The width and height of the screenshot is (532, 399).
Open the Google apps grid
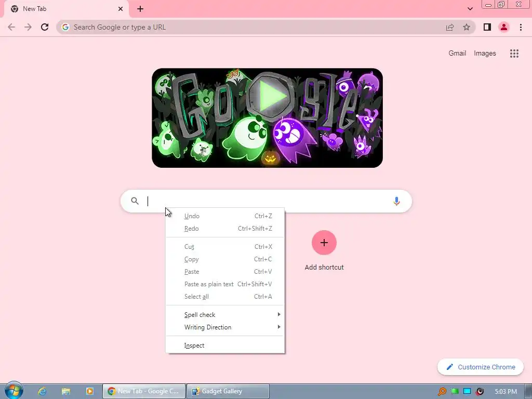pos(514,54)
